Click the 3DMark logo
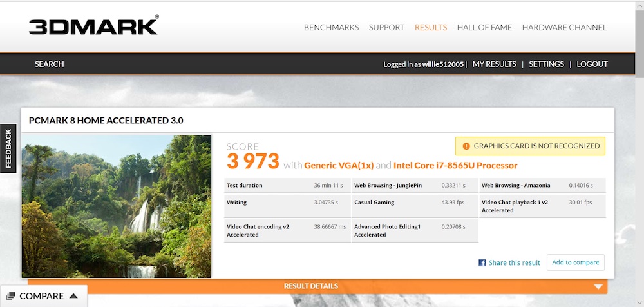Image resolution: width=644 pixels, height=307 pixels. pyautogui.click(x=93, y=26)
